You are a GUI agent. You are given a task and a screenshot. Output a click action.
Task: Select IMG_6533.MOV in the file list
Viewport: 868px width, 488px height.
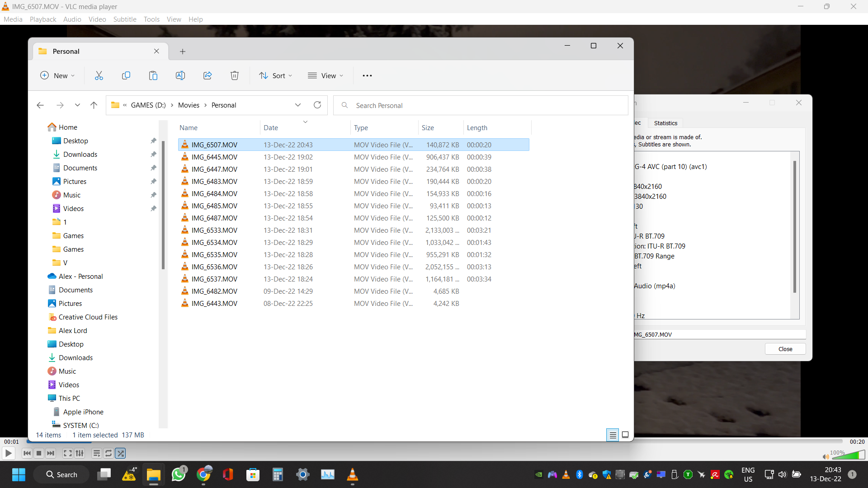[x=214, y=230]
